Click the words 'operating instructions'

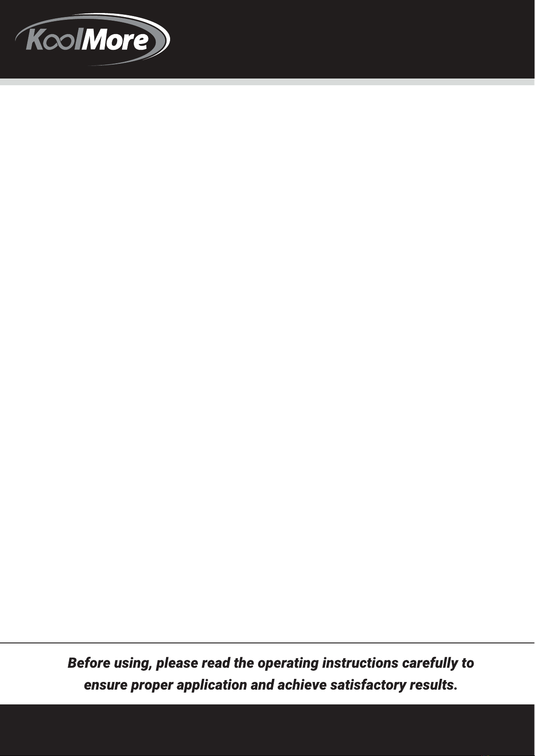click(328, 663)
